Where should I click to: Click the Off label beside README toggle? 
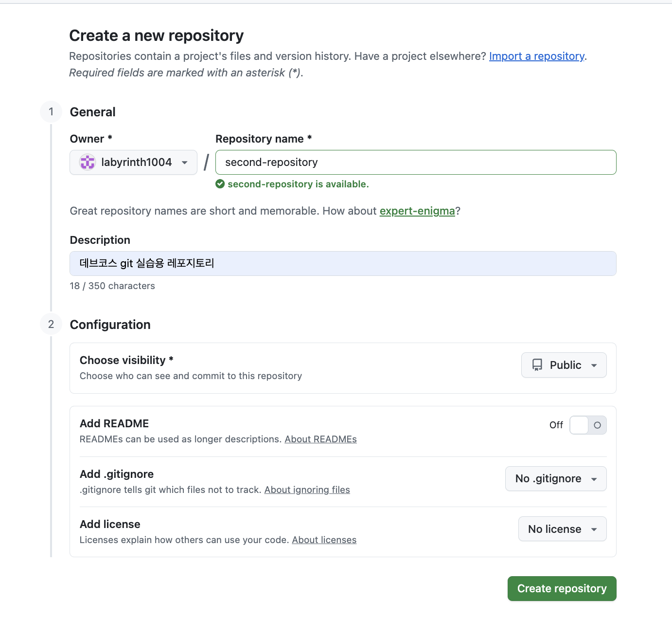coord(556,425)
